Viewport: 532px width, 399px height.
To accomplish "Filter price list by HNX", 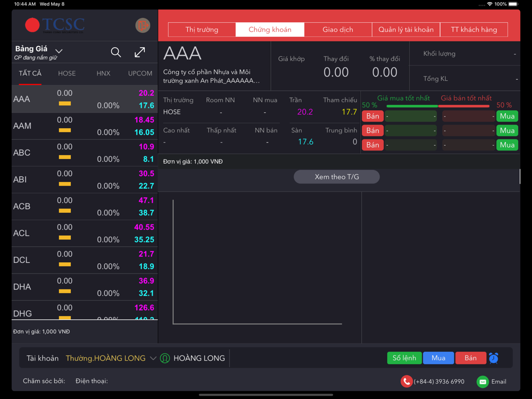I will tap(103, 73).
